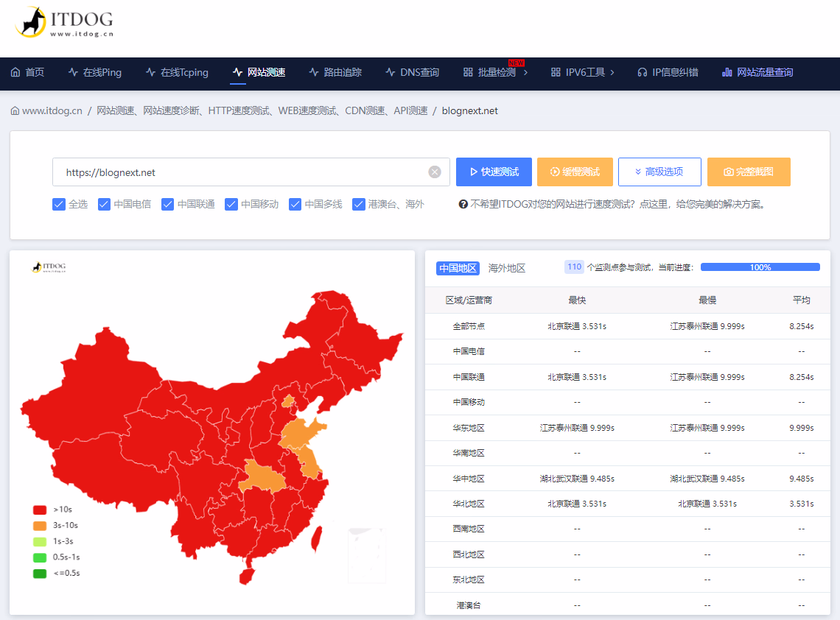Click the help question mark icon
This screenshot has height=620, width=840.
point(463,205)
